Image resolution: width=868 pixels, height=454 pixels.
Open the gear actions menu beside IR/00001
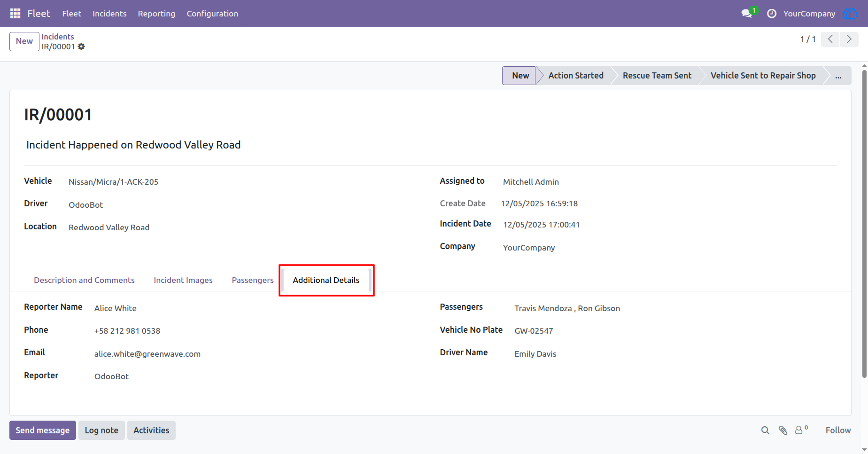(x=81, y=47)
